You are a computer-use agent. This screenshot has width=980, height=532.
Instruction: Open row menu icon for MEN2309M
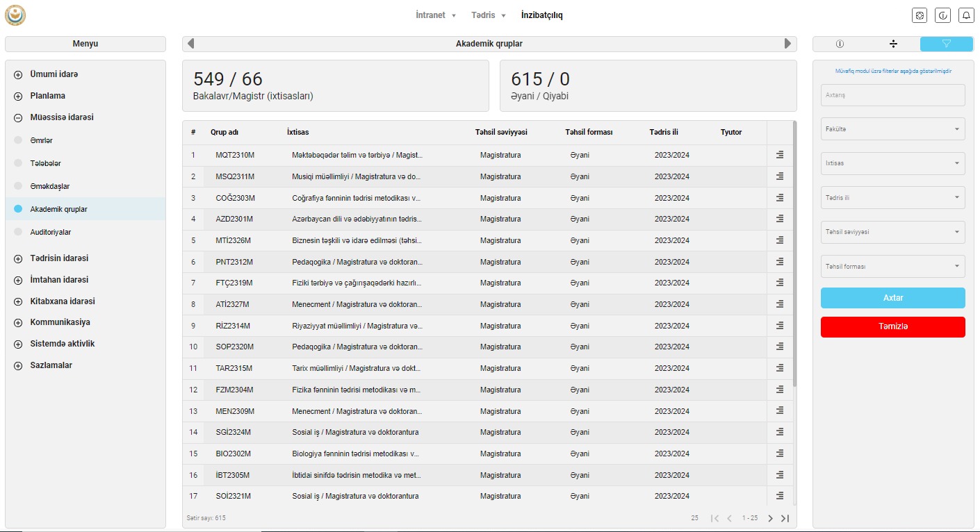(x=780, y=411)
